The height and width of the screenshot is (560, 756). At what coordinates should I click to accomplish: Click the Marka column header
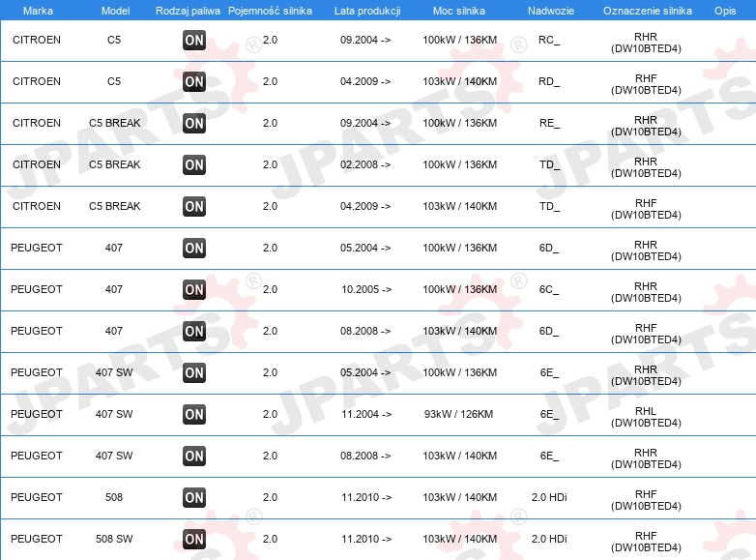click(x=38, y=11)
